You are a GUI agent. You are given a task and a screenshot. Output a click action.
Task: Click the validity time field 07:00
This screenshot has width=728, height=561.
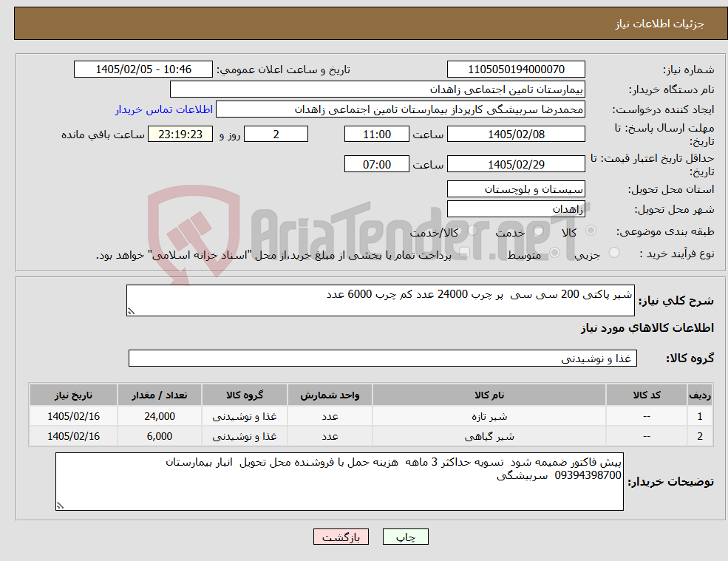(376, 164)
